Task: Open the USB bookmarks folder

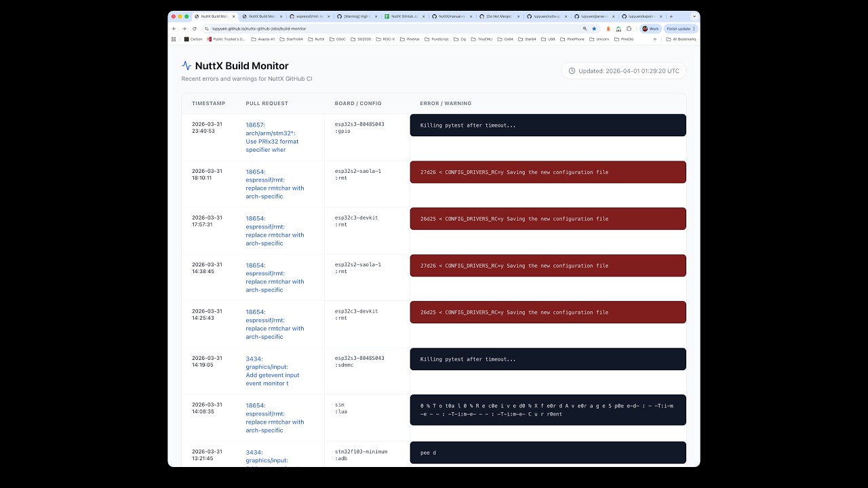Action: click(548, 39)
